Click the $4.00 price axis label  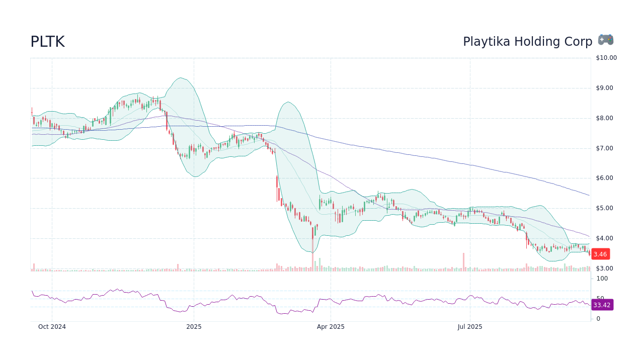[x=605, y=238]
